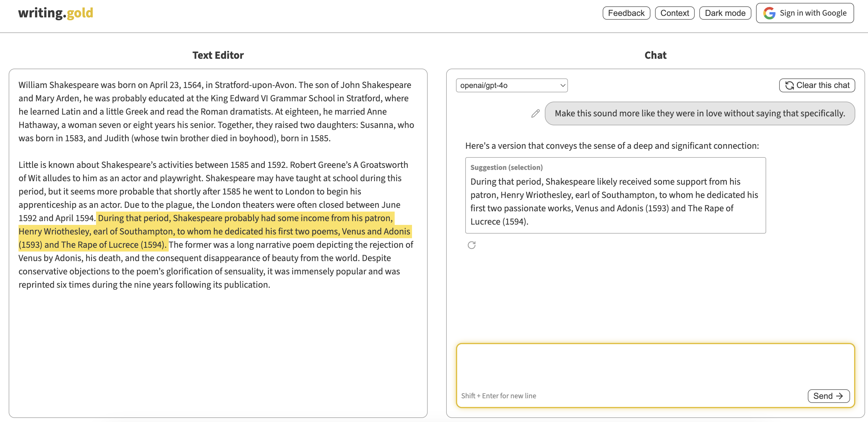Click the writing.gold logo
The width and height of the screenshot is (868, 422).
56,13
